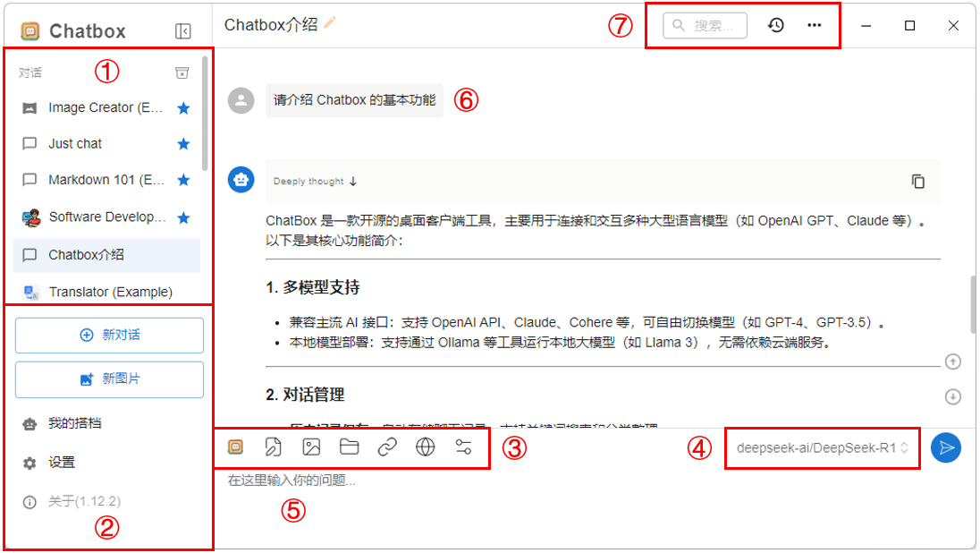Send the message with the blue arrow button
Image resolution: width=980 pixels, height=553 pixels.
pos(946,448)
